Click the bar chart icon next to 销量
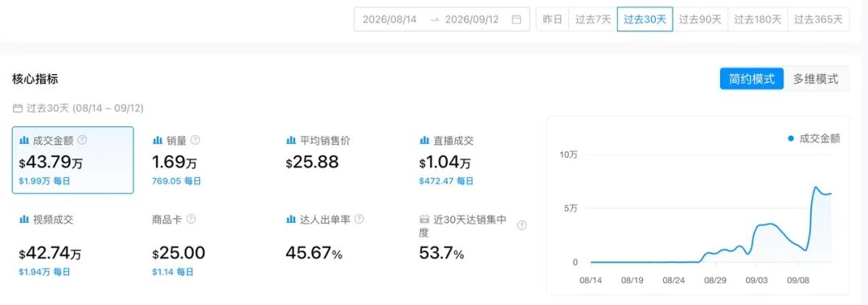The image size is (868, 305). coord(158,140)
